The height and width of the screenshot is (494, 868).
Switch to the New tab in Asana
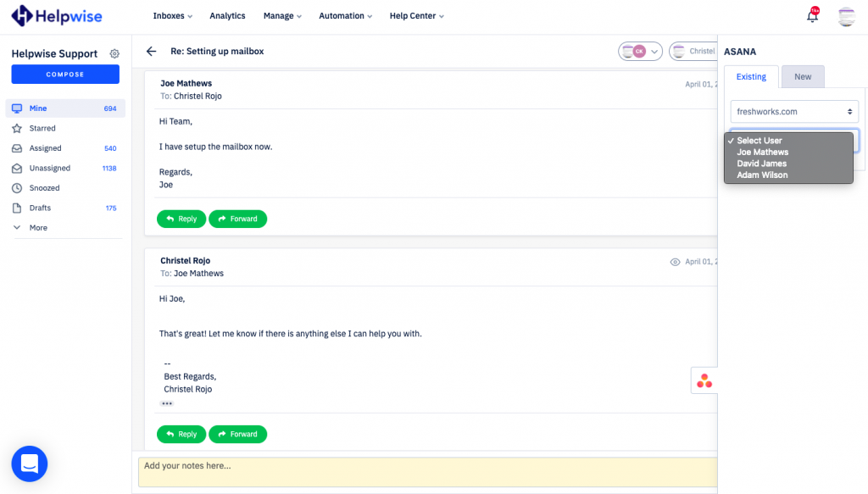click(x=802, y=77)
